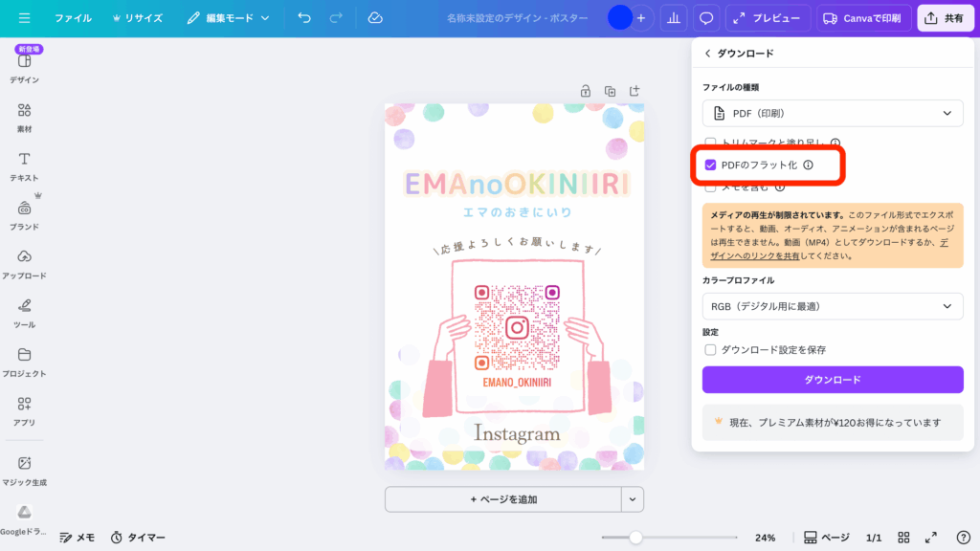The image size is (980, 551).
Task: Open the カラープロファイル RGB dropdown
Action: pos(832,306)
